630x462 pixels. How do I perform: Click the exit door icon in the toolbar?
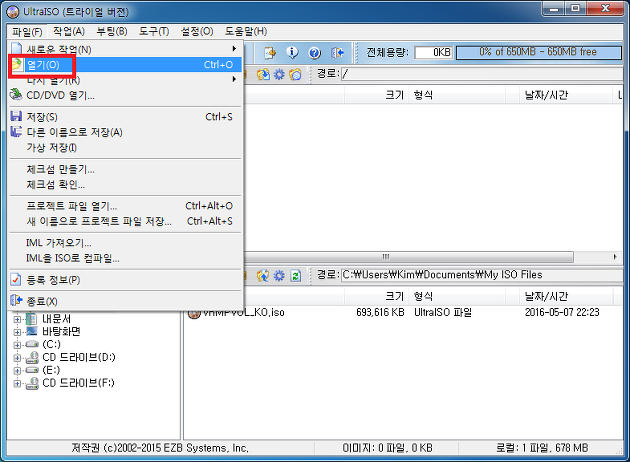coord(337,52)
